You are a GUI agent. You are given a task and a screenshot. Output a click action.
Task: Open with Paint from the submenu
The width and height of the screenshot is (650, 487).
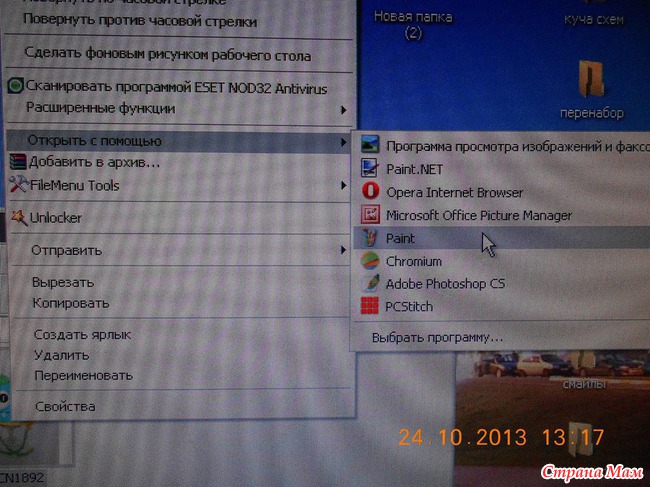click(401, 239)
